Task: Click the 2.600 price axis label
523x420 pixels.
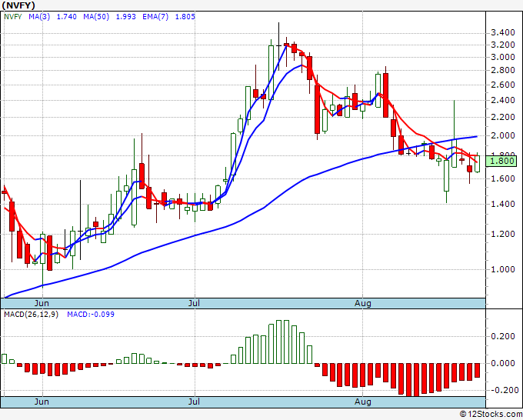Action: click(x=503, y=85)
